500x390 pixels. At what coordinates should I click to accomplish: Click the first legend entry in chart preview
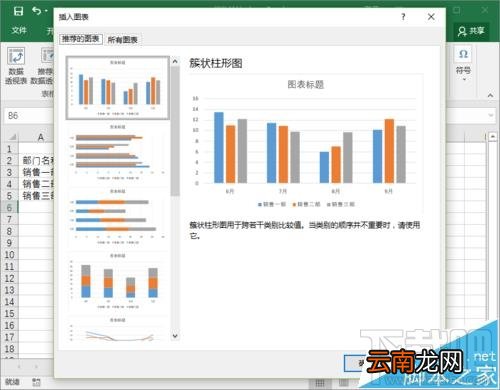[x=272, y=204]
